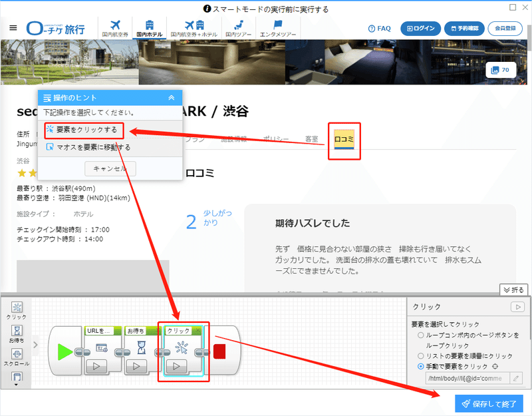Click the first hotel banner photo

tap(70, 62)
